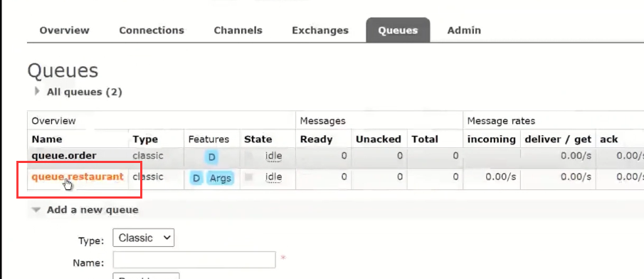Open the Connections tab
Screen dimensions: 644x279
[152, 31]
